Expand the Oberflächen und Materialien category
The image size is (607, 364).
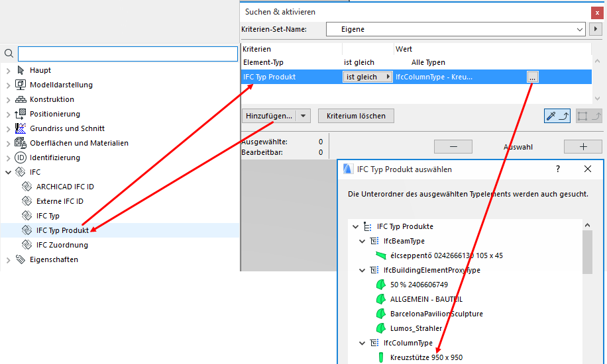[8, 144]
